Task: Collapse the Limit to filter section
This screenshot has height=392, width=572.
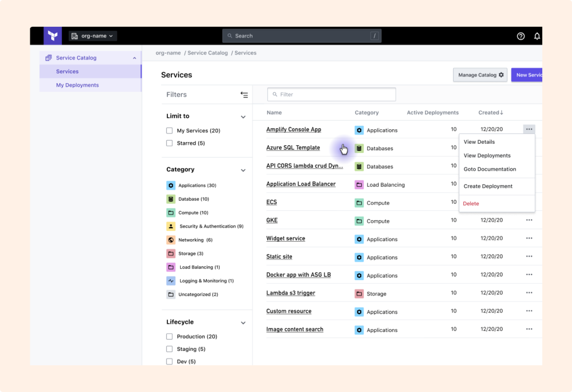Action: point(243,117)
